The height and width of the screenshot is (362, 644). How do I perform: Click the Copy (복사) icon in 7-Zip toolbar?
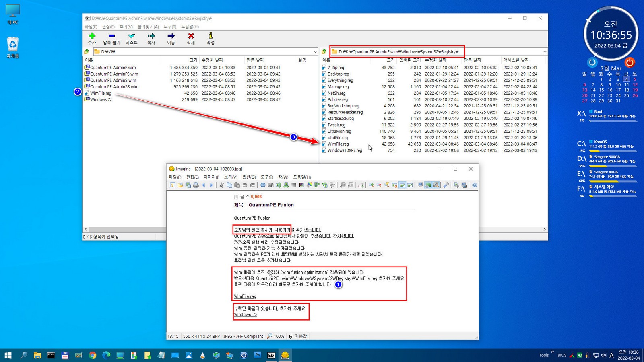click(151, 39)
